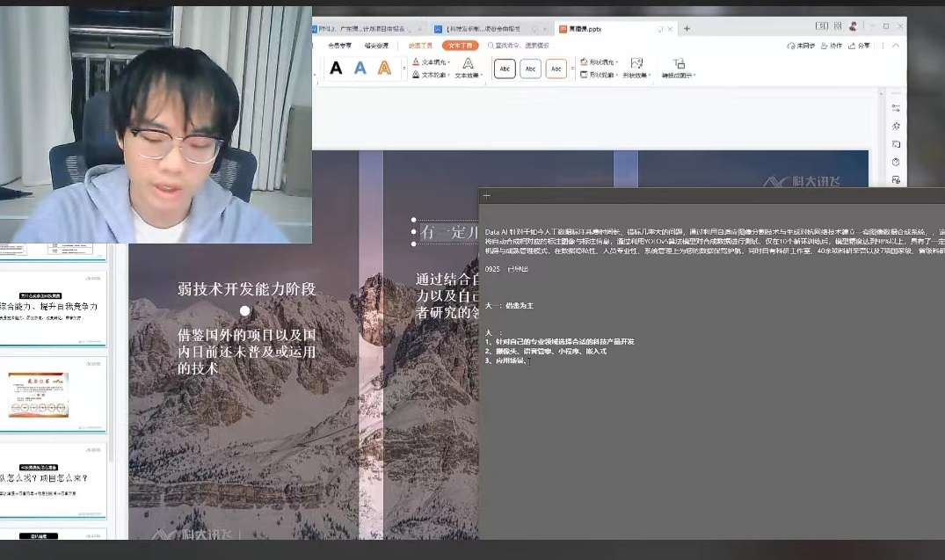The image size is (945, 560).
Task: Select the first Abc shape style preset
Action: coord(505,69)
